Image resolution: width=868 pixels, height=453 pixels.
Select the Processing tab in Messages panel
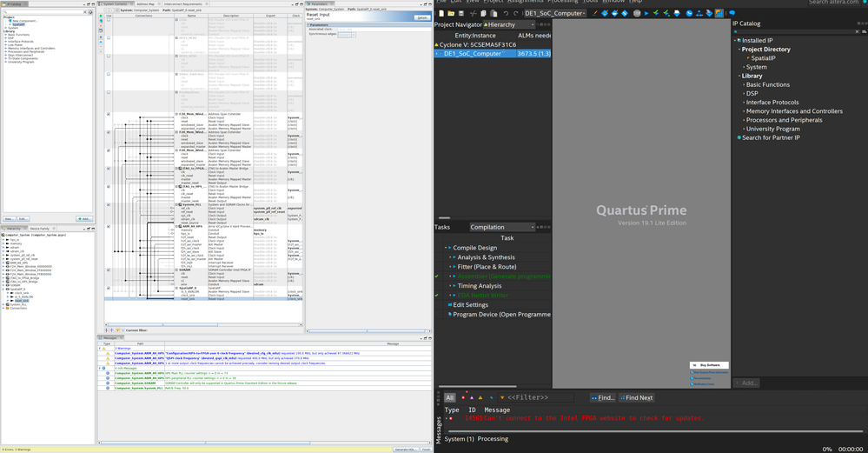(493, 438)
